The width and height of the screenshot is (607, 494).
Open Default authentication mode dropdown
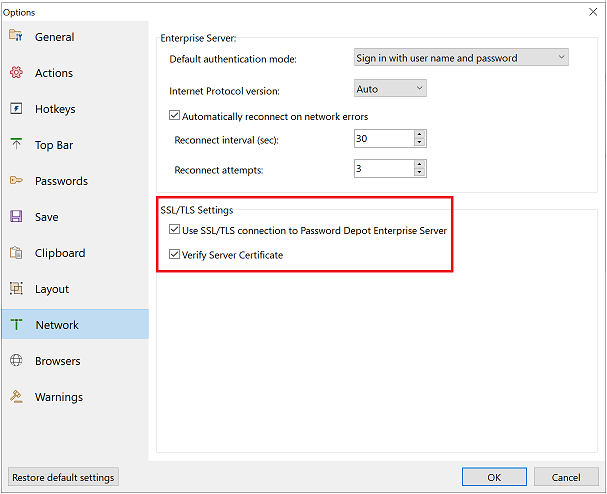click(461, 57)
